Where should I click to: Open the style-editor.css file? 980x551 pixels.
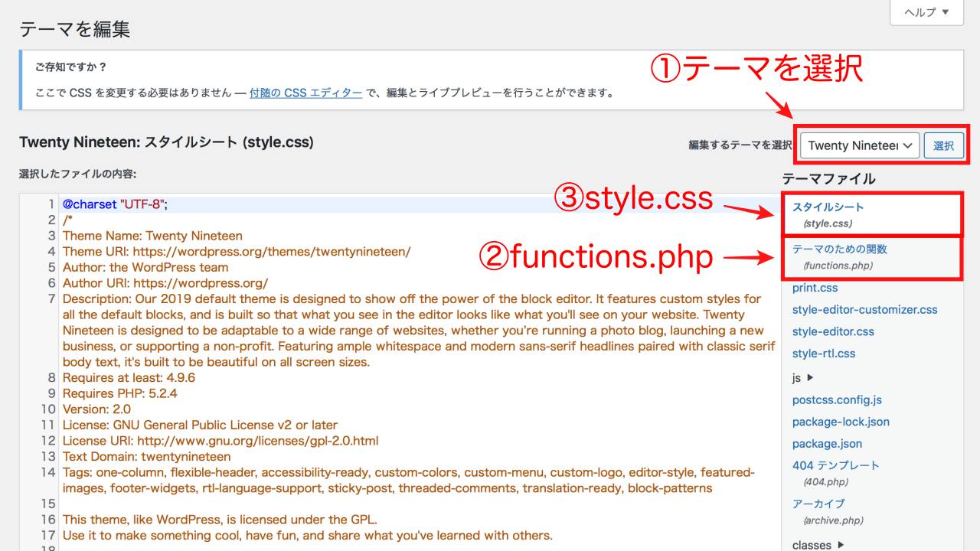(x=833, y=331)
